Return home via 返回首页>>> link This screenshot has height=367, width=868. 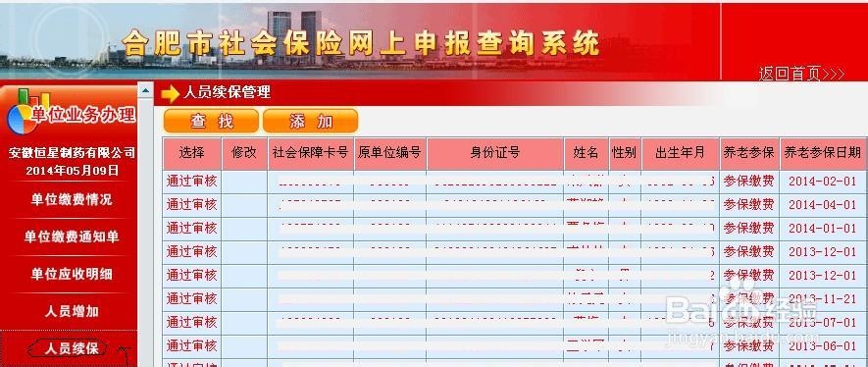801,74
